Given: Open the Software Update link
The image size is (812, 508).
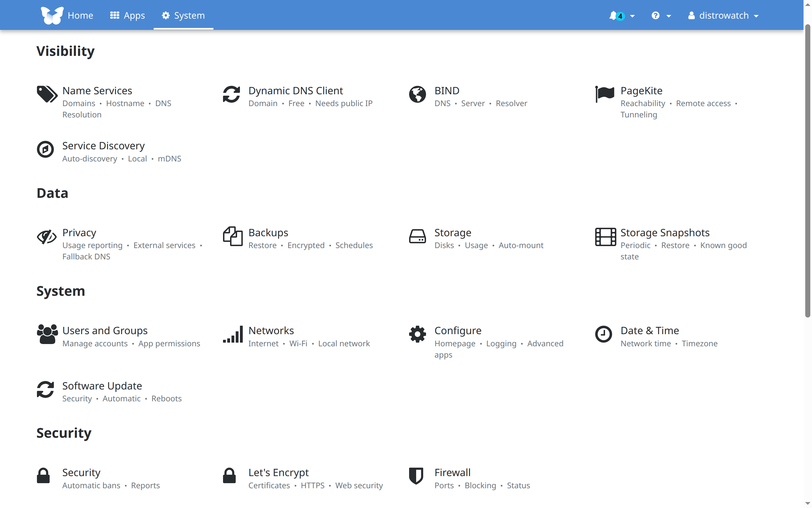Looking at the screenshot, I should [x=102, y=386].
